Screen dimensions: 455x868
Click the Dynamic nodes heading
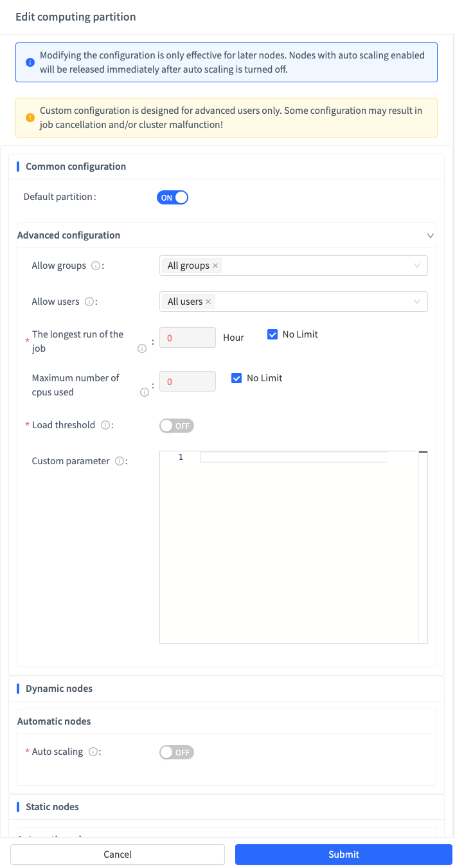click(x=59, y=689)
